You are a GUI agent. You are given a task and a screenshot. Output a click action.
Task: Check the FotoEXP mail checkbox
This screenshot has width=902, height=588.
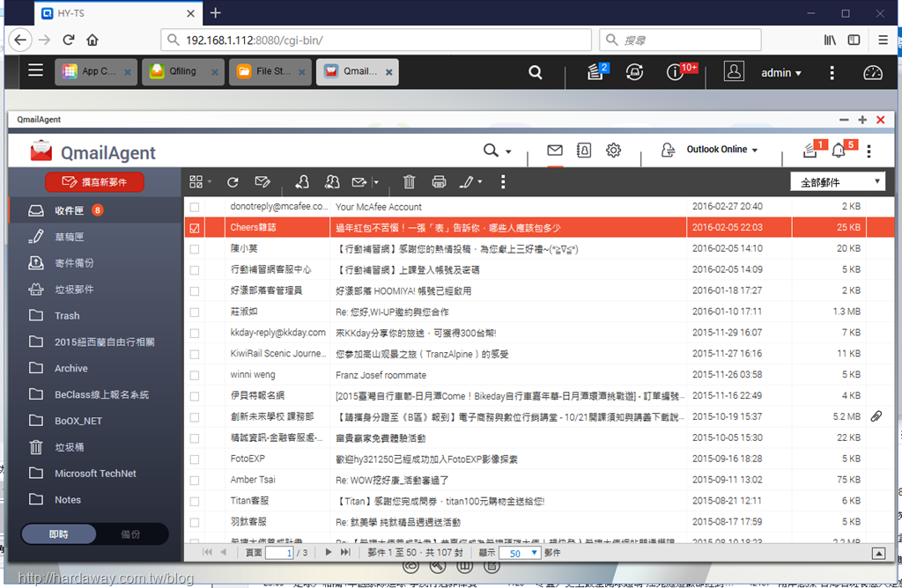point(195,459)
